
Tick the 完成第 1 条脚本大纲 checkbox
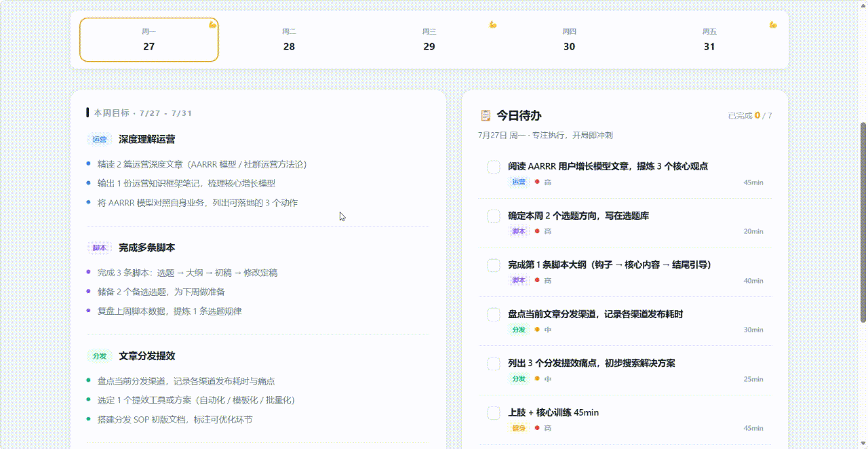pyautogui.click(x=494, y=265)
